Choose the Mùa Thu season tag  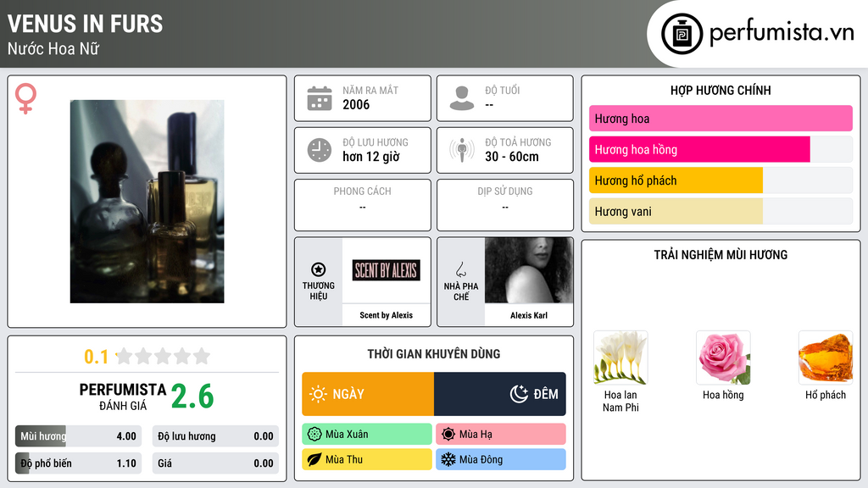click(x=367, y=459)
